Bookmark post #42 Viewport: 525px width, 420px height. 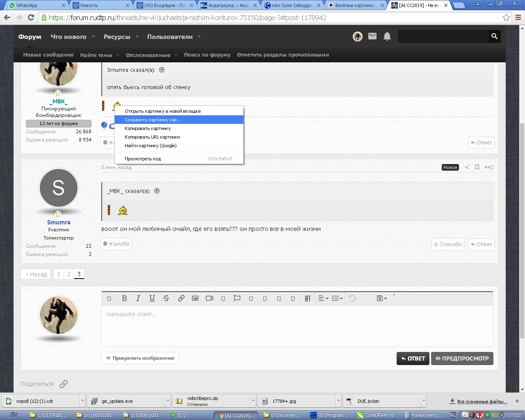477,167
